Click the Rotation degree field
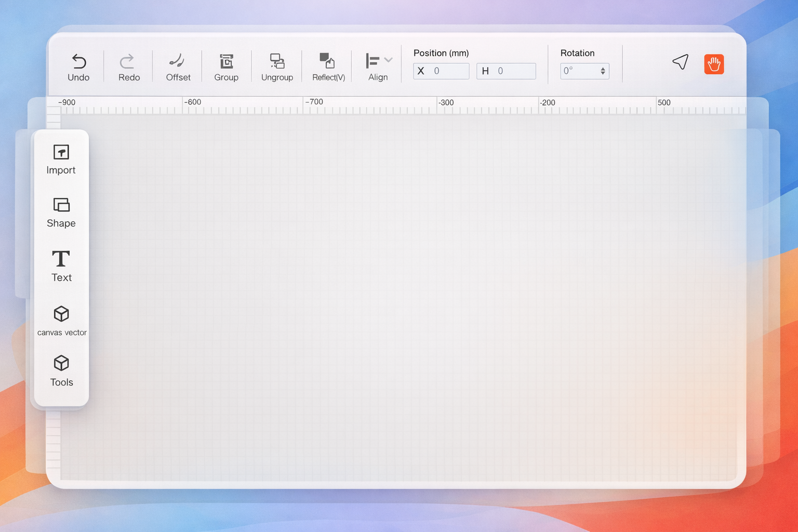This screenshot has height=532, width=798. 579,71
